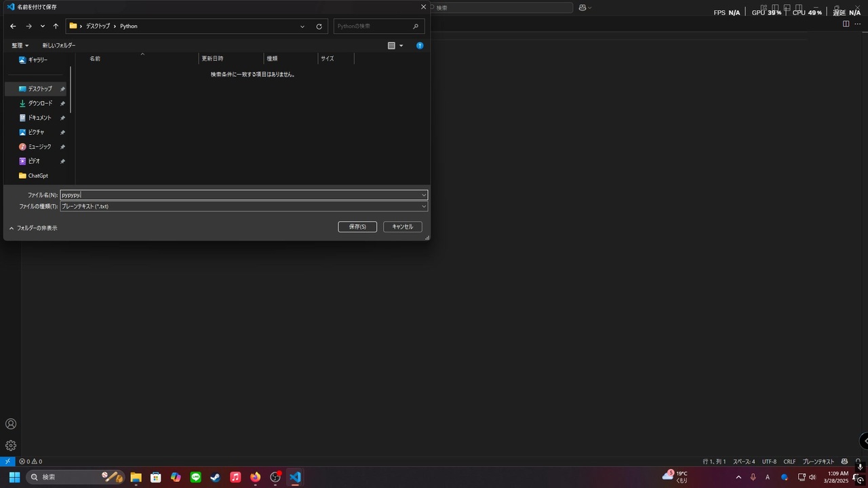
Task: Click the view layout icon on the dialog toolbar
Action: (391, 45)
